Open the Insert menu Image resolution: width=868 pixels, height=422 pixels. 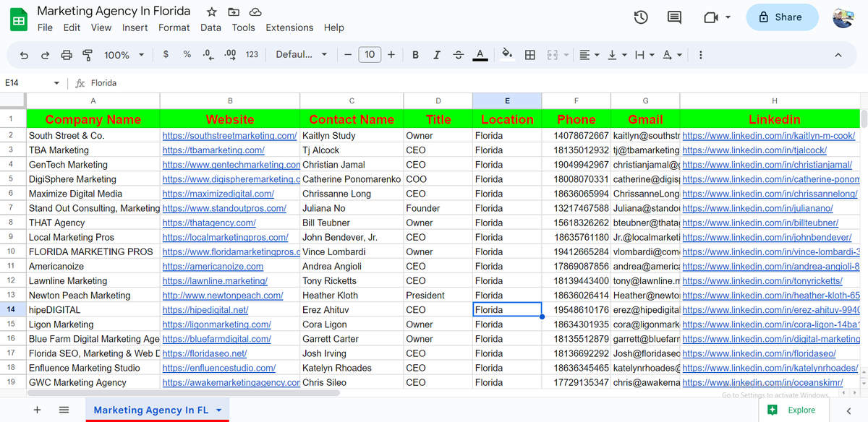(x=135, y=27)
